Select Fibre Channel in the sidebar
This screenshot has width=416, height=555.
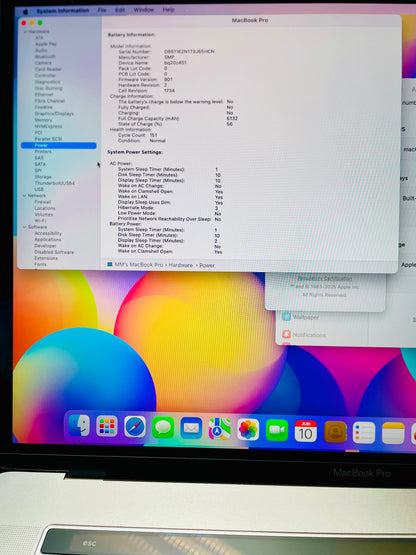pyautogui.click(x=50, y=101)
